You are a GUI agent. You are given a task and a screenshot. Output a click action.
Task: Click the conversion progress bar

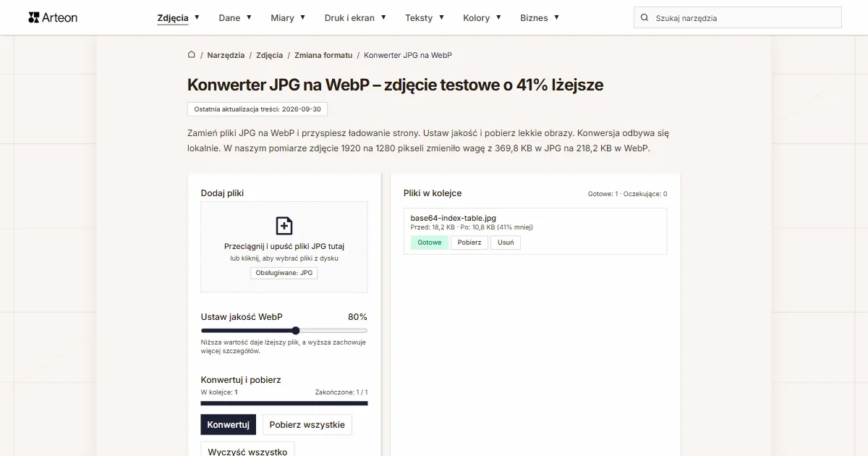[x=284, y=403]
